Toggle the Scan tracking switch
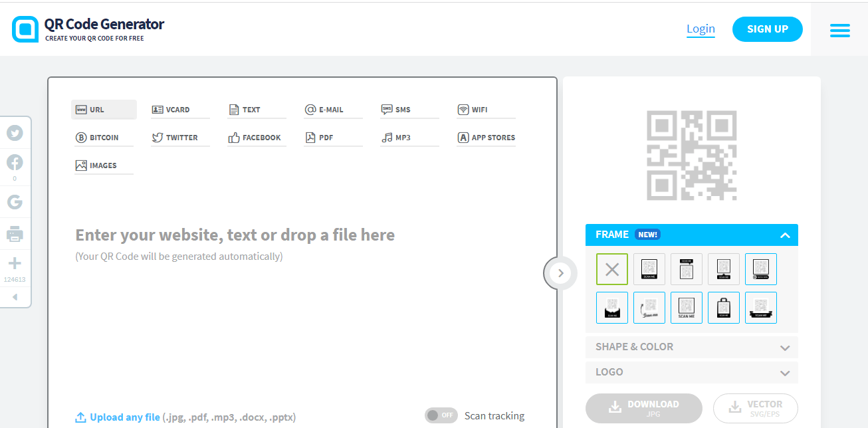 441,415
